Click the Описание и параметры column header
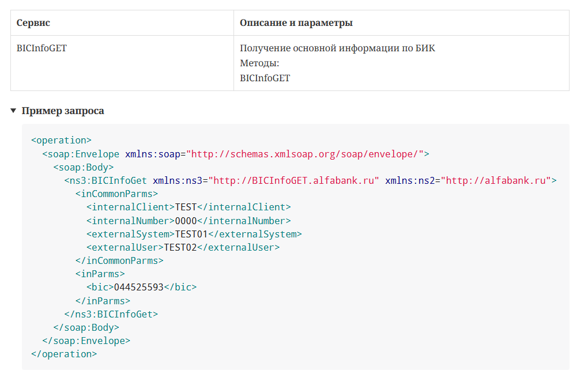 tap(296, 23)
